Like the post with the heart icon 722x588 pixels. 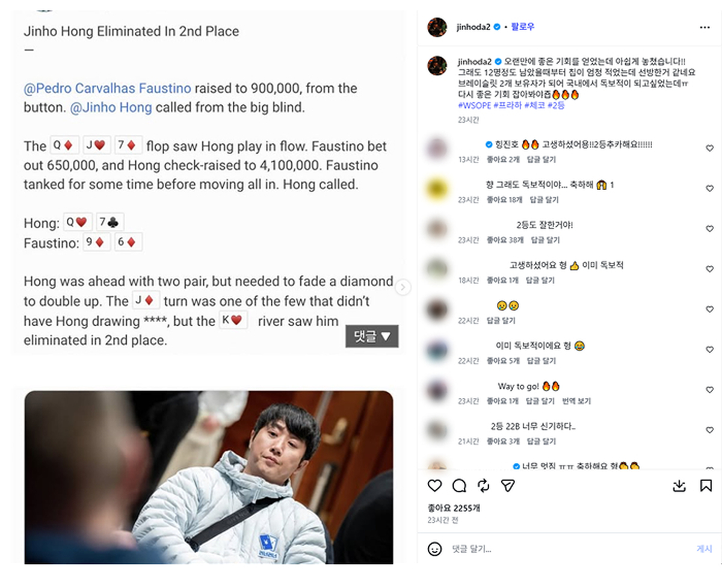point(434,486)
